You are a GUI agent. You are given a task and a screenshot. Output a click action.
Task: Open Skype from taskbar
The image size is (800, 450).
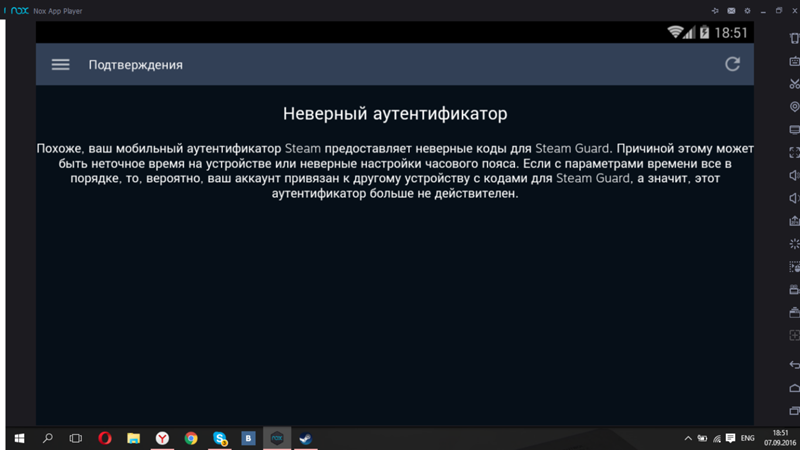(220, 438)
